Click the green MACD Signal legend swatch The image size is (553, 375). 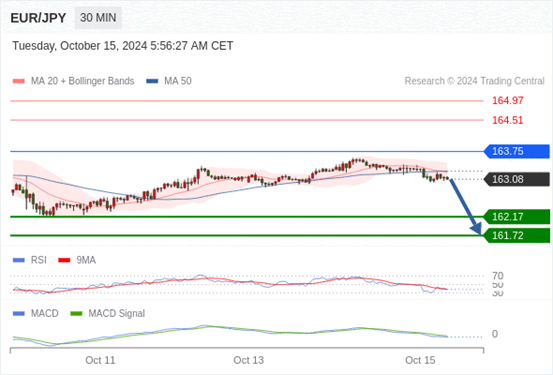pos(76,313)
